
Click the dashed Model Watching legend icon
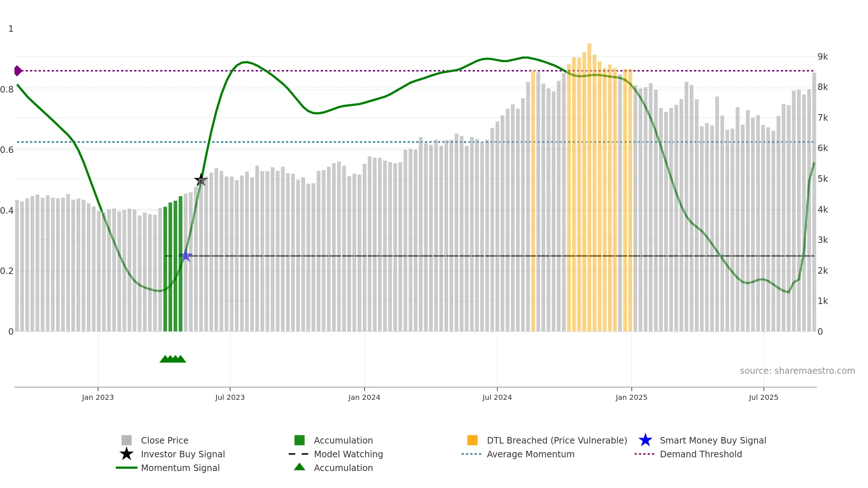tap(299, 454)
